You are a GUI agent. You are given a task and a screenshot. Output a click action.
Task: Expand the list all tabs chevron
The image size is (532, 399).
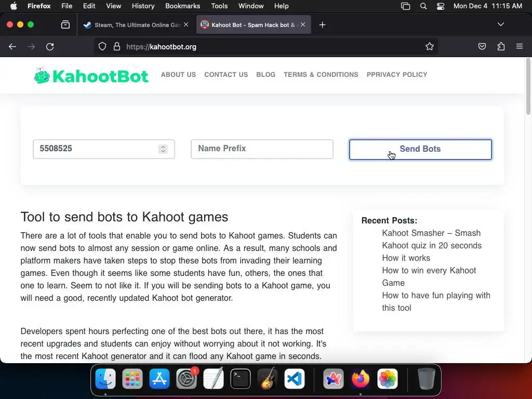[500, 24]
